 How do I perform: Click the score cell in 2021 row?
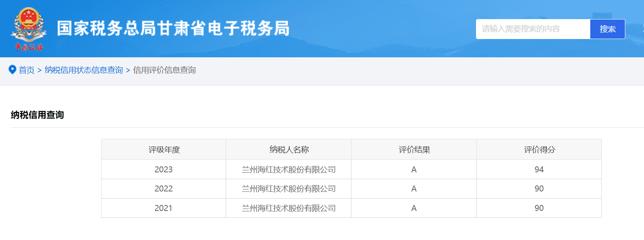539,208
